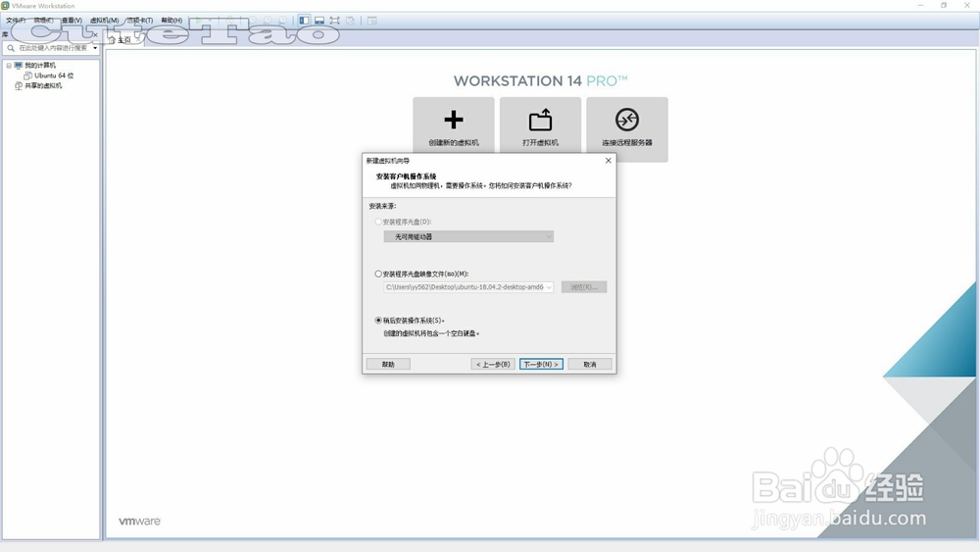Click the Next (下一步) button
Viewport: 980px width, 552px height.
[541, 364]
